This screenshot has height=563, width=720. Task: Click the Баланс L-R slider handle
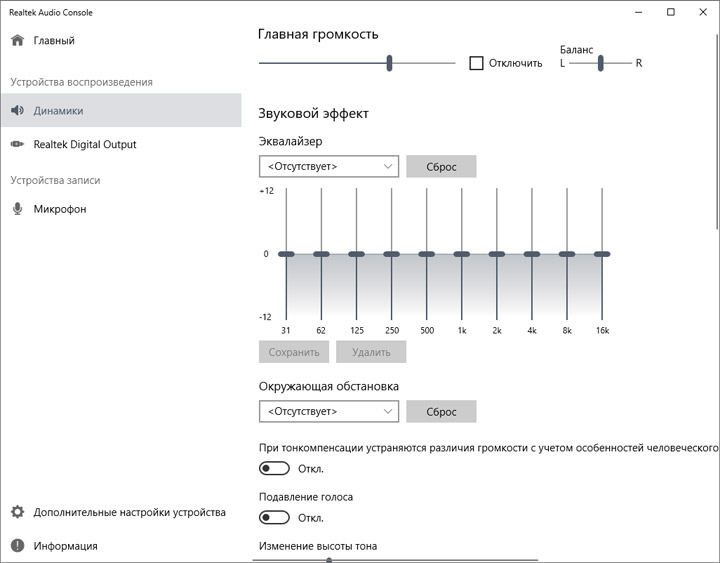click(601, 63)
